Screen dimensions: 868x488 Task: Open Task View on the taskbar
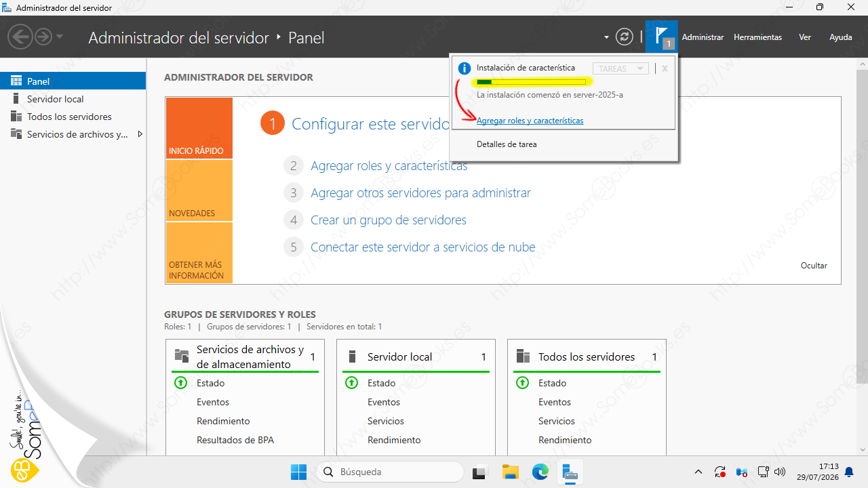pos(480,472)
